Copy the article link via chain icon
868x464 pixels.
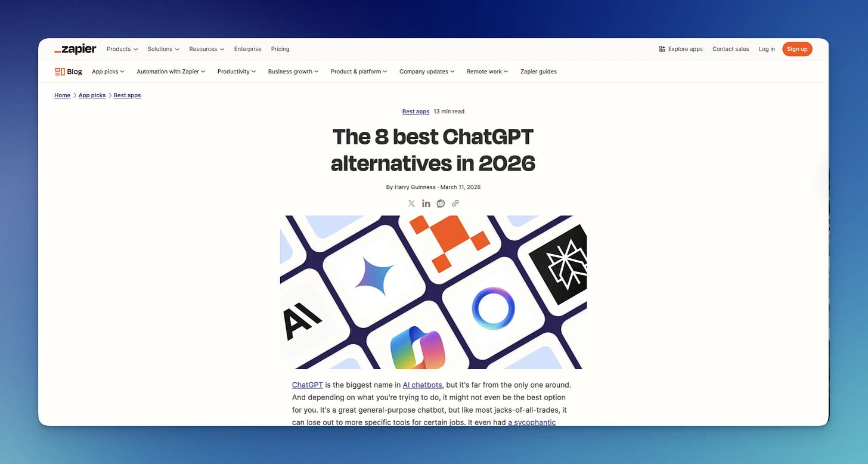[x=455, y=203]
